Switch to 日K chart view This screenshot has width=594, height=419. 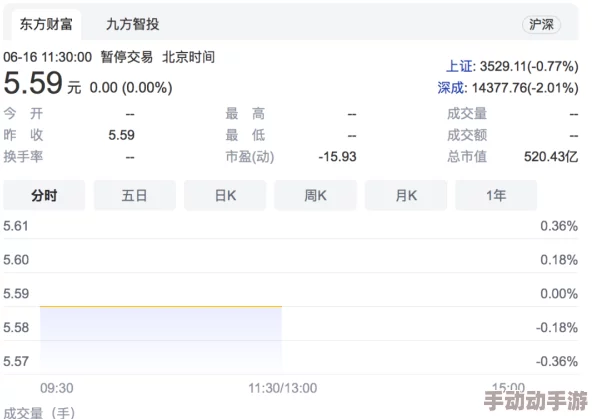point(225,195)
